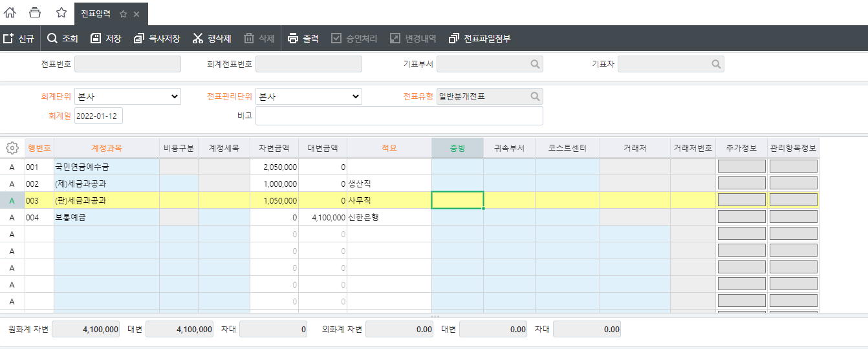Screen dimensions: 868x349
Task: Search the 기표부서 lookup magnifier
Action: (535, 64)
